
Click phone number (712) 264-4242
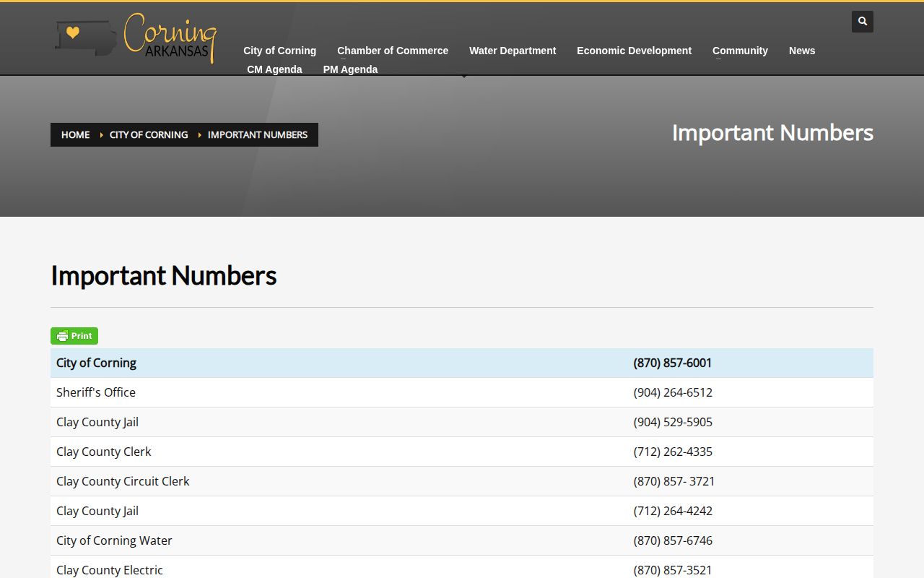(673, 511)
